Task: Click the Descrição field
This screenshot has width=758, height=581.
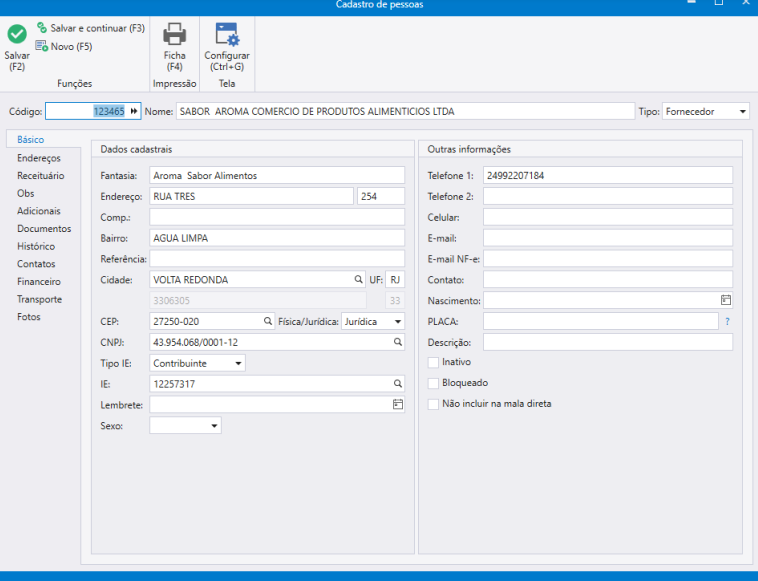Action: (x=608, y=342)
